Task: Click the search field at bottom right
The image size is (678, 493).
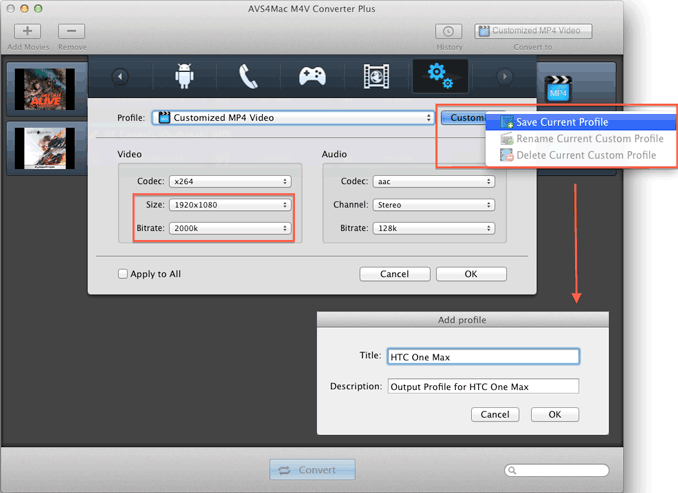Action: click(557, 470)
